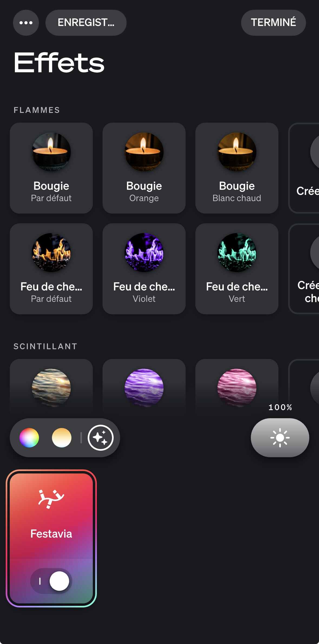Select Feu de cheminée Par défaut effect
Viewport: 319px width, 644px height.
[x=51, y=269]
